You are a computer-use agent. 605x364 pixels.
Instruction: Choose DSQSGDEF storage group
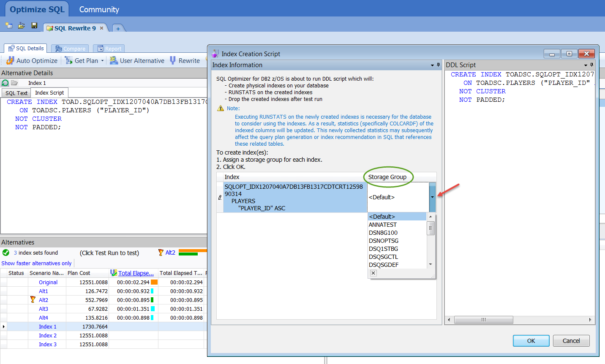[397, 265]
